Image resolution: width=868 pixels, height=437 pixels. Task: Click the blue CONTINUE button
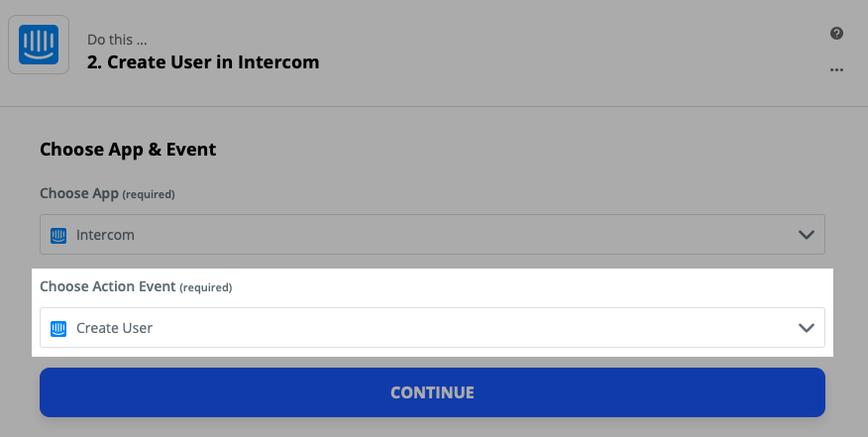tap(432, 392)
